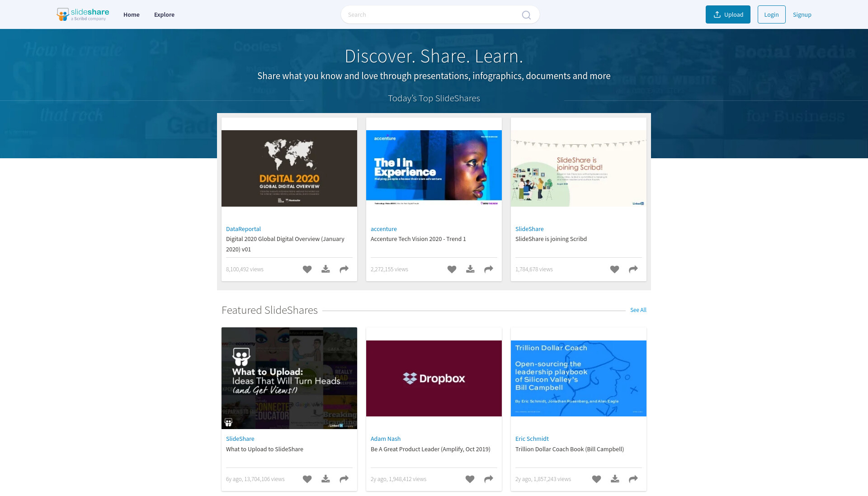
Task: Share Be A Great Product Leader presentation
Action: [489, 479]
